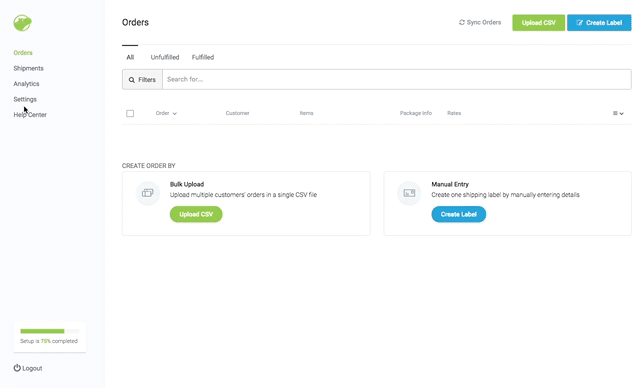Click the green hippo logo icon

(x=22, y=23)
